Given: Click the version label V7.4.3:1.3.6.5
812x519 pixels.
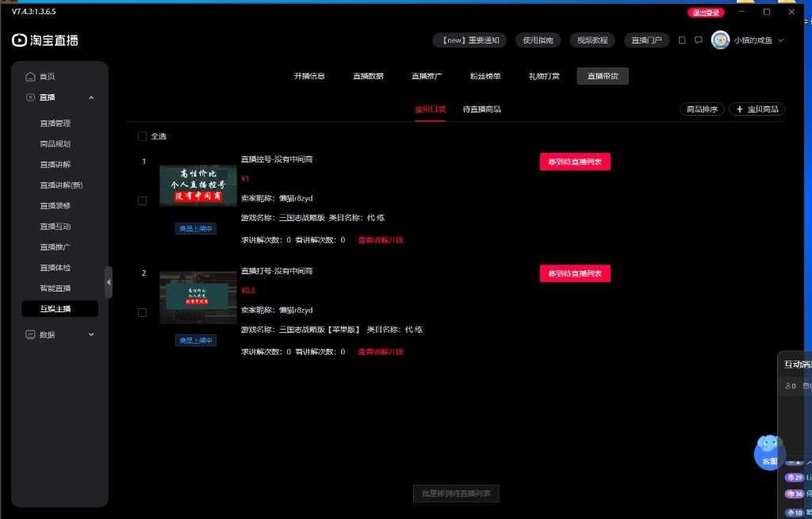Looking at the screenshot, I should tap(33, 11).
